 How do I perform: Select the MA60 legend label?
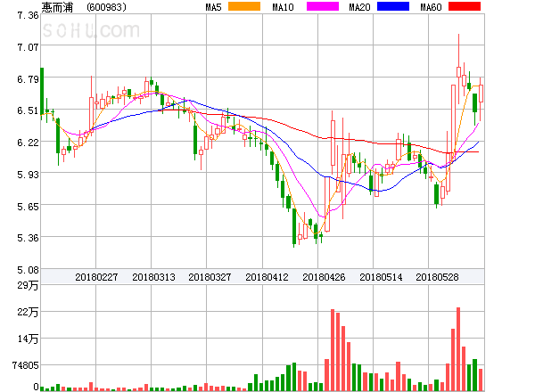click(431, 7)
